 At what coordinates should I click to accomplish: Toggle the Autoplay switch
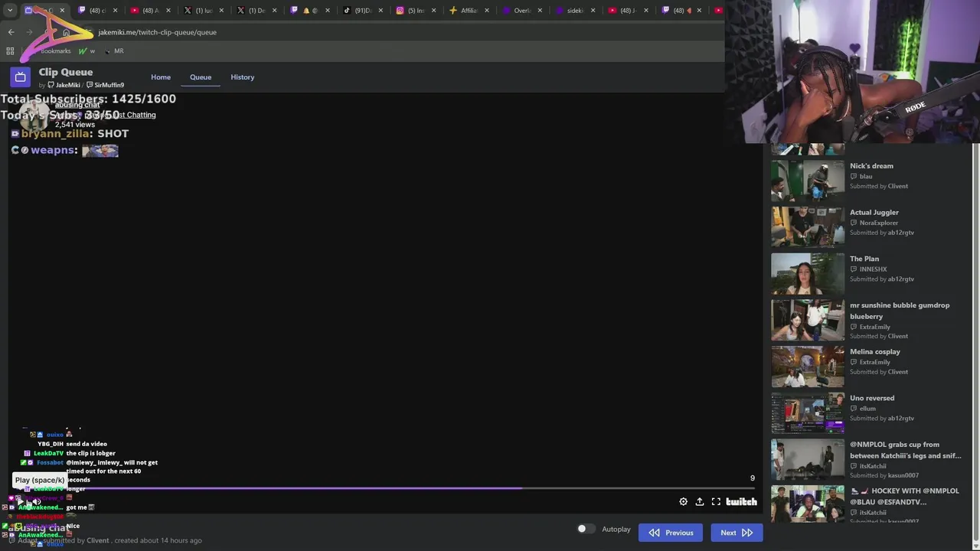586,529
